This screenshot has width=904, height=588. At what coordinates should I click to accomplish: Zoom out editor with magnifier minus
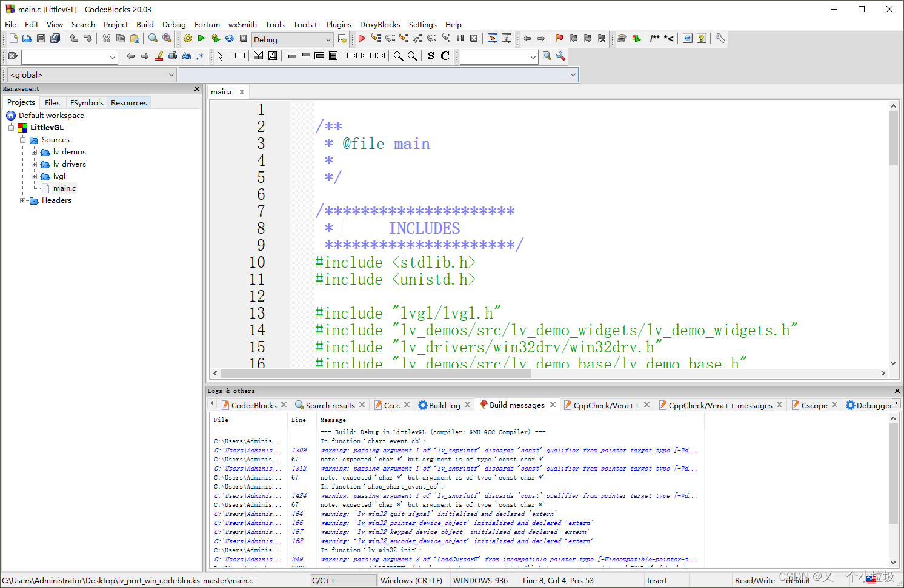tap(412, 56)
